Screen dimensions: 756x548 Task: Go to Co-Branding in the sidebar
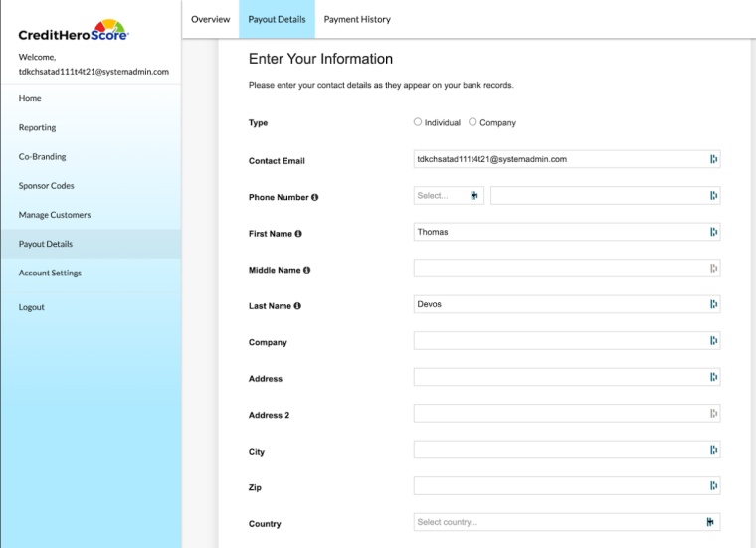43,157
